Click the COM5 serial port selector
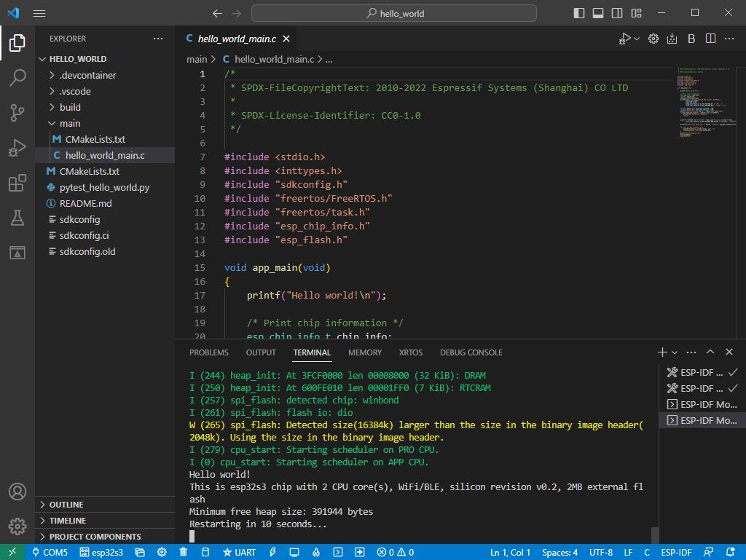 [49, 552]
